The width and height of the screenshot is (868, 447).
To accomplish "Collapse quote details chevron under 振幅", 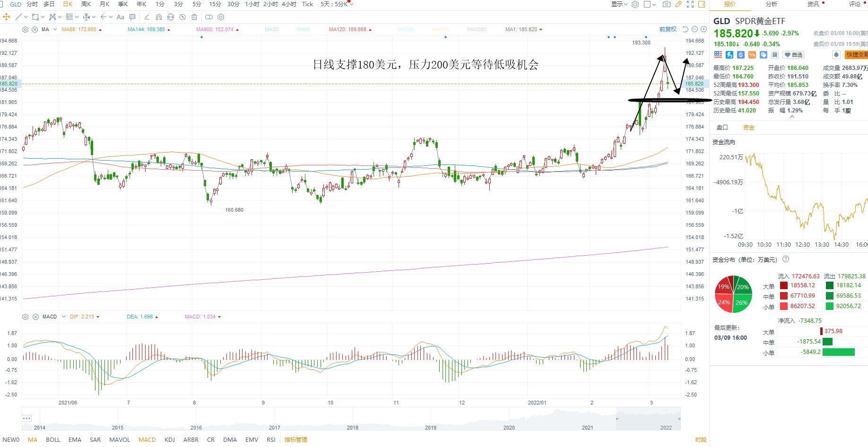I will pyautogui.click(x=792, y=117).
